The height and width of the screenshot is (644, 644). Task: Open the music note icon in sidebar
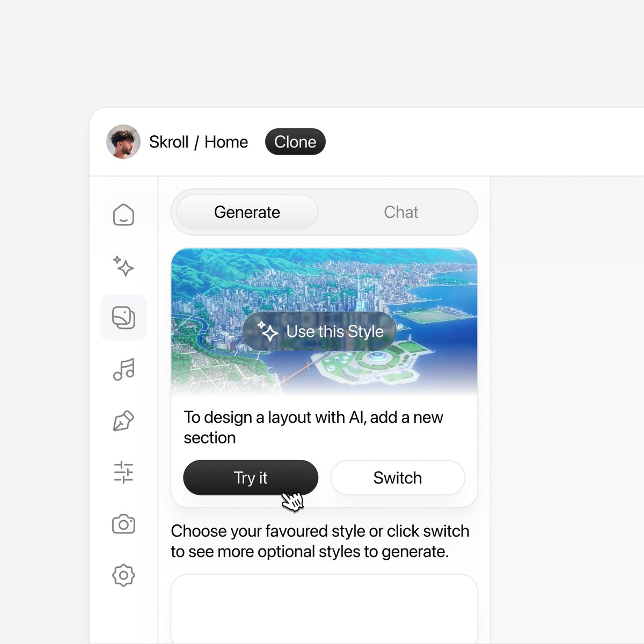coord(123,369)
